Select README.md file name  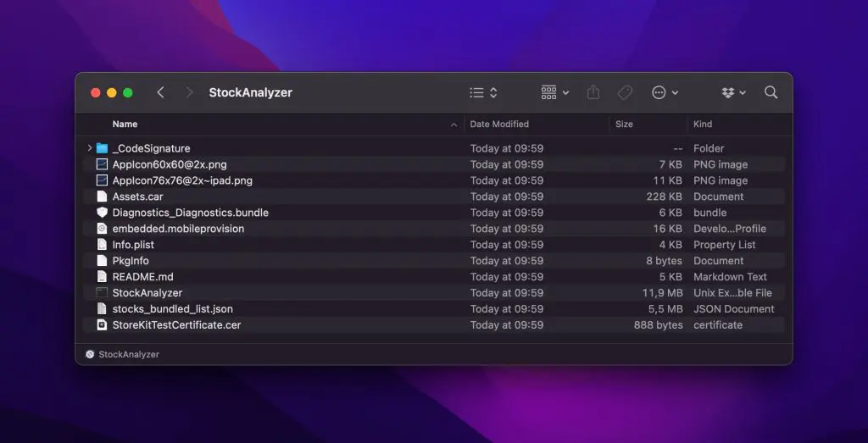[142, 276]
